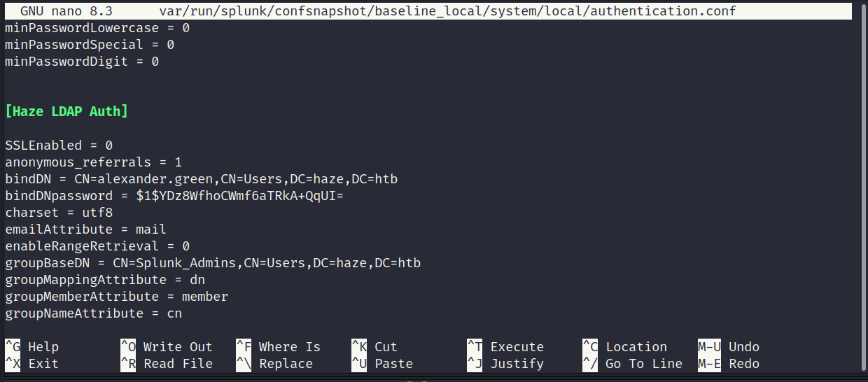The width and height of the screenshot is (868, 382).
Task: Select the ^J Justify shortcut
Action: tap(505, 364)
